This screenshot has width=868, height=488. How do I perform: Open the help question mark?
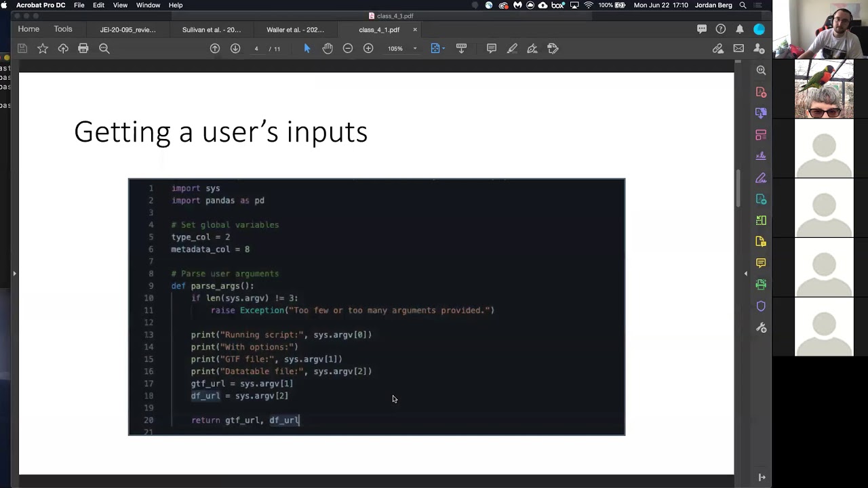point(721,29)
